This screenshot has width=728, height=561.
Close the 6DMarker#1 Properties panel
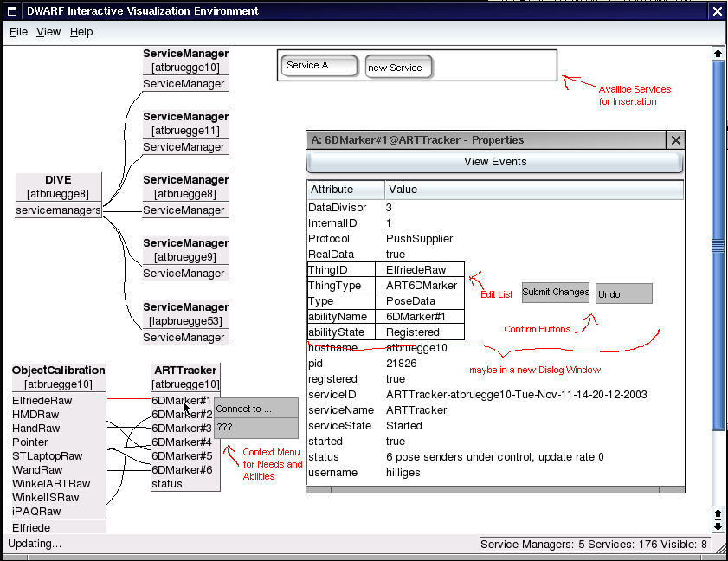coord(676,139)
